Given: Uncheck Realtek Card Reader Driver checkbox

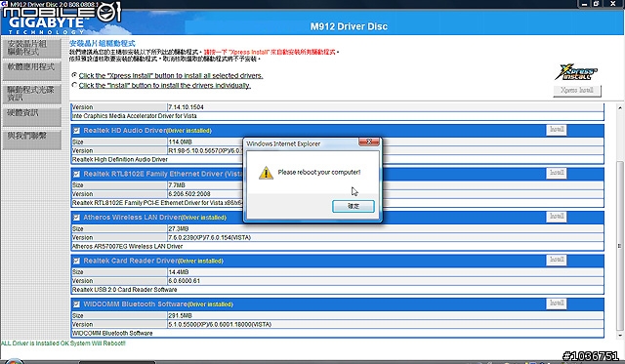Looking at the screenshot, I should click(x=76, y=261).
